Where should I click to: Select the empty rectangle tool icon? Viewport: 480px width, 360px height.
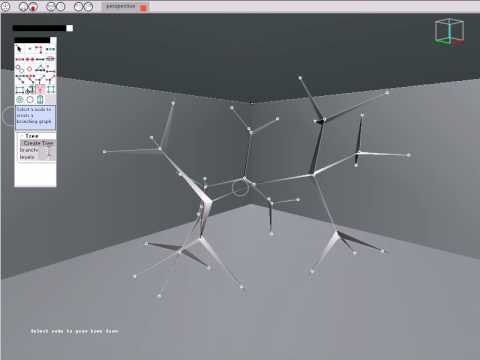[x=20, y=89]
